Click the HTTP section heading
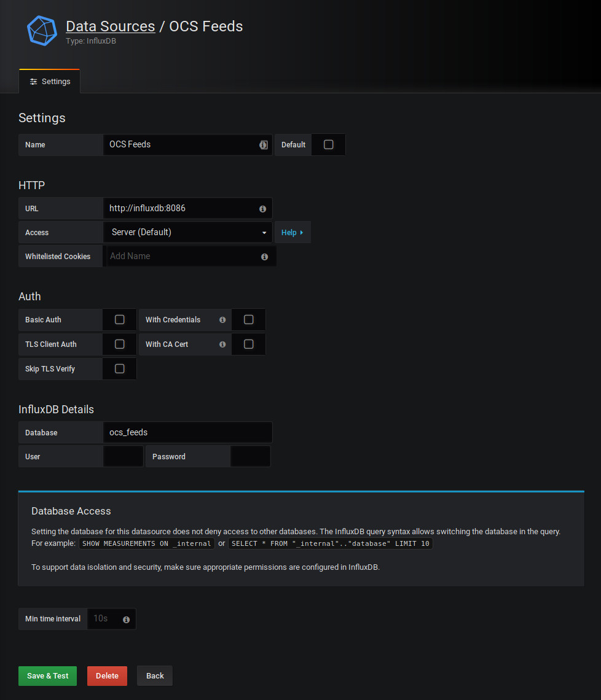This screenshot has width=601, height=700. [31, 185]
